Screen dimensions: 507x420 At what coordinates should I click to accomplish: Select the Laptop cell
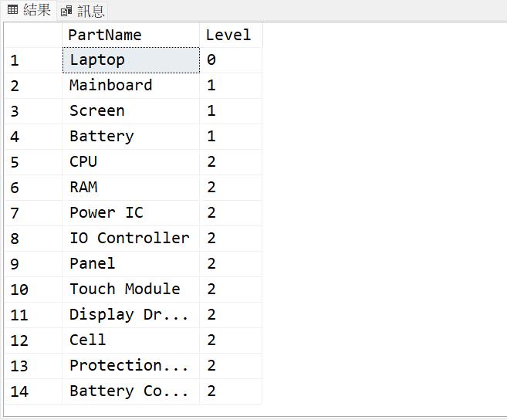pyautogui.click(x=130, y=60)
